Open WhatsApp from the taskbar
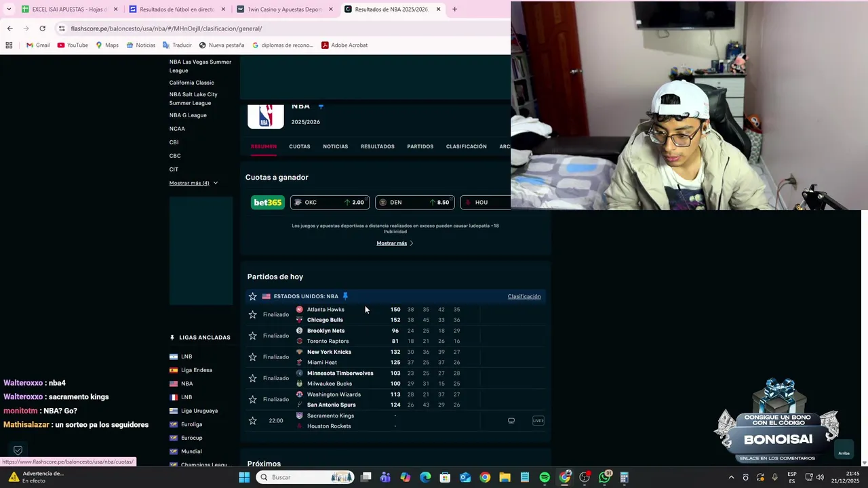Viewport: 868px width, 488px height. click(x=604, y=477)
